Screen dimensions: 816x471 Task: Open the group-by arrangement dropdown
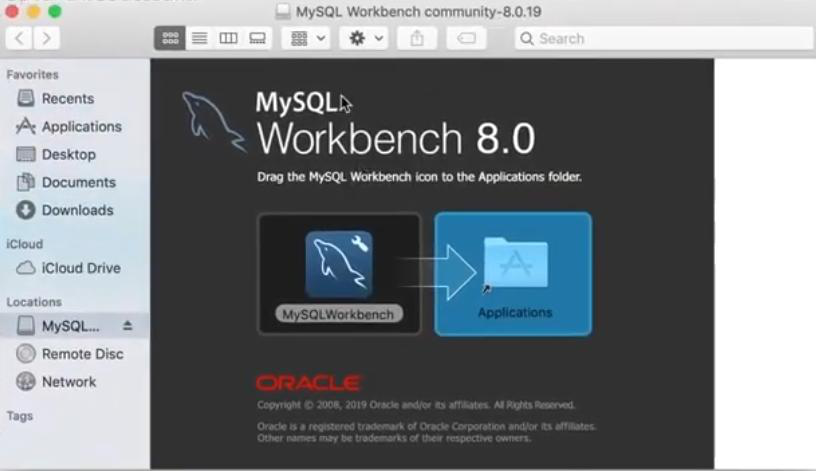pyautogui.click(x=307, y=39)
